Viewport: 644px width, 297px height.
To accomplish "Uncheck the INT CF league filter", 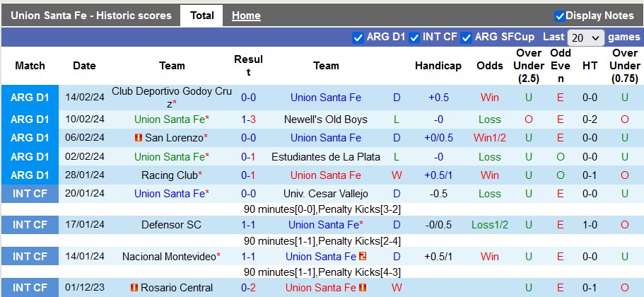I will 415,37.
